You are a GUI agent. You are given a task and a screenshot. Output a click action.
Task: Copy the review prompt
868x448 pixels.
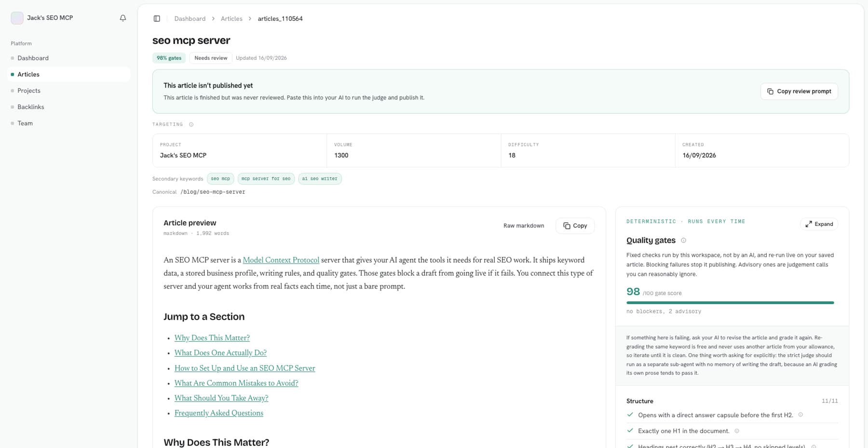coord(799,91)
